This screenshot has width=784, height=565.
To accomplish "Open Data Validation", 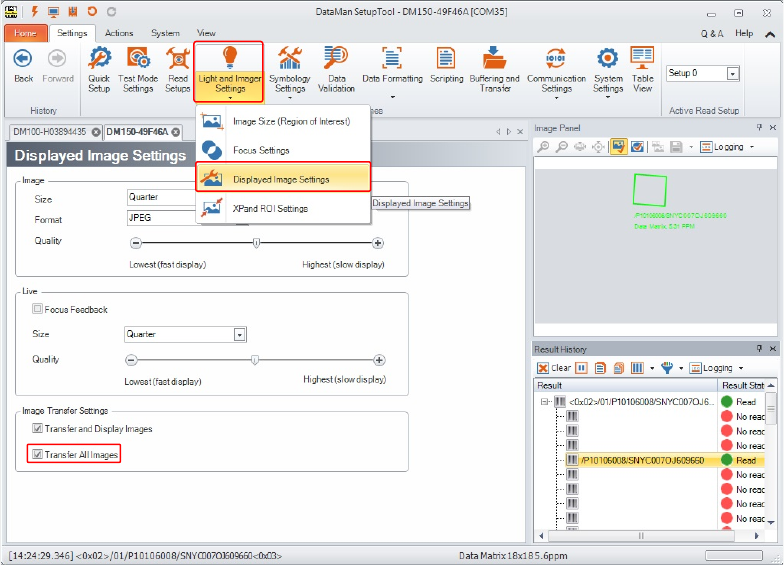I will pyautogui.click(x=336, y=70).
